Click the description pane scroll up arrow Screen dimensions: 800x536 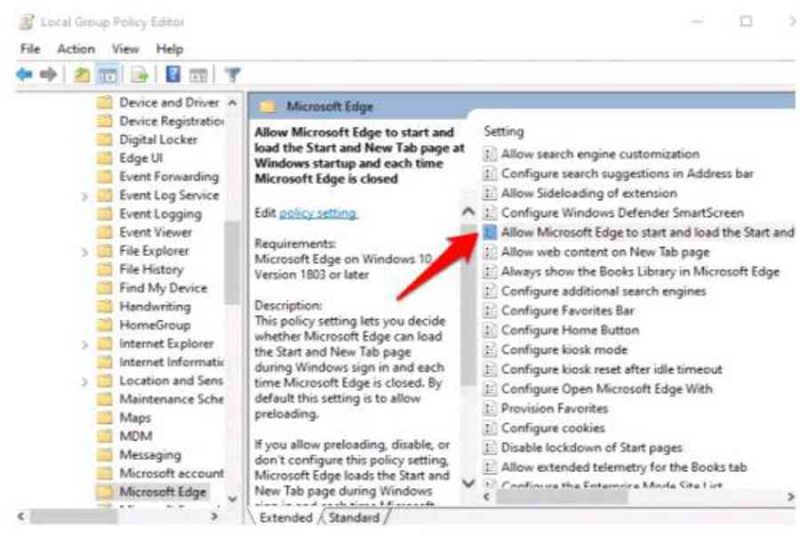click(468, 212)
